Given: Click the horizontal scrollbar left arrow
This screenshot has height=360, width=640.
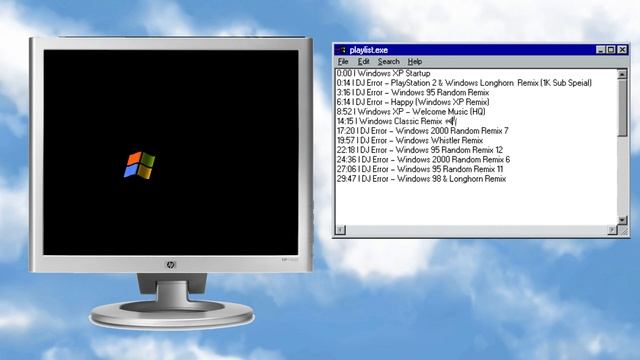Looking at the screenshot, I should point(340,230).
